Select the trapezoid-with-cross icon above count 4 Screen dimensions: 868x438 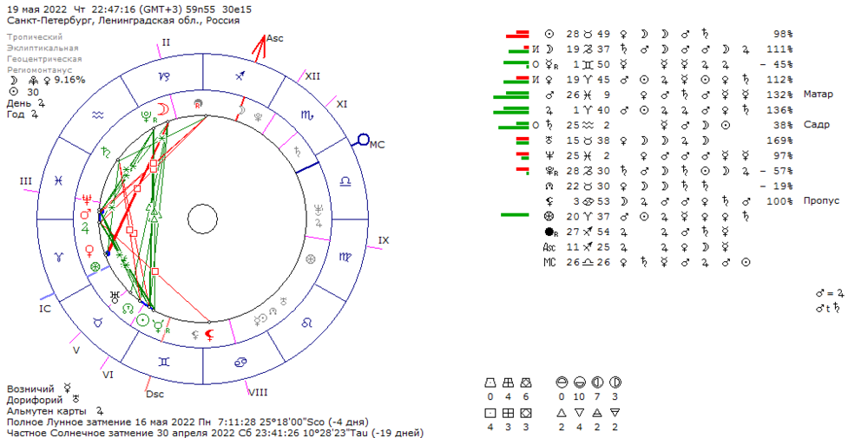point(508,382)
